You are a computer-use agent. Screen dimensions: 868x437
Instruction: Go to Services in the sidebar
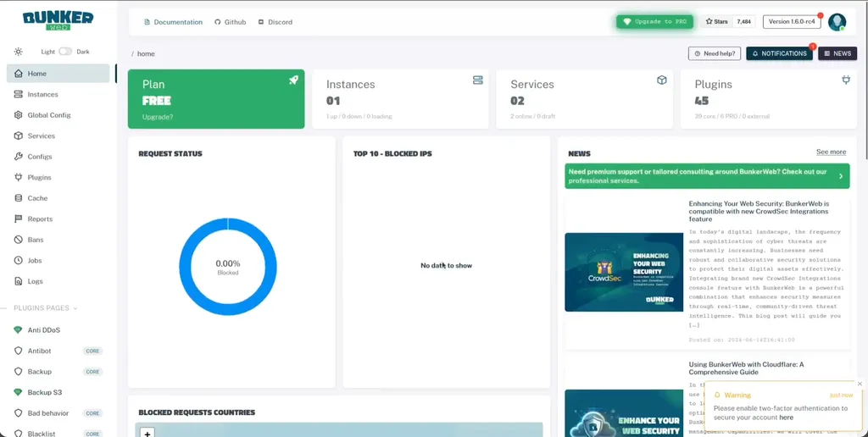click(x=58, y=136)
